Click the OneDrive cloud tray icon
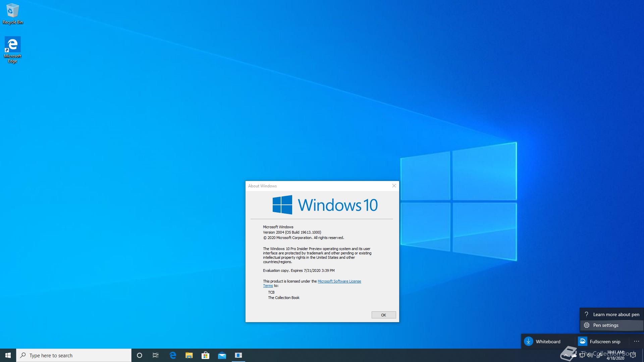644x362 pixels. [574, 355]
